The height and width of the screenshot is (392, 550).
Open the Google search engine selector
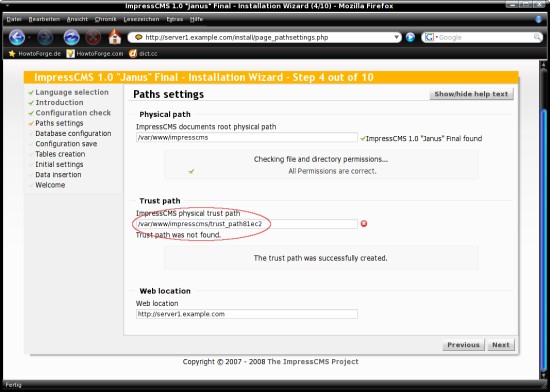pyautogui.click(x=430, y=37)
